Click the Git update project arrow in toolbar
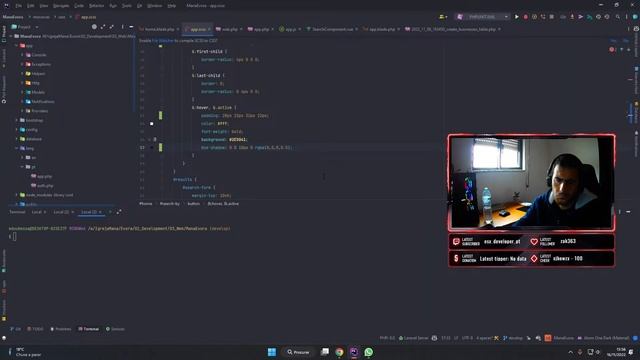Screen dimensions: 640x360 572,17
